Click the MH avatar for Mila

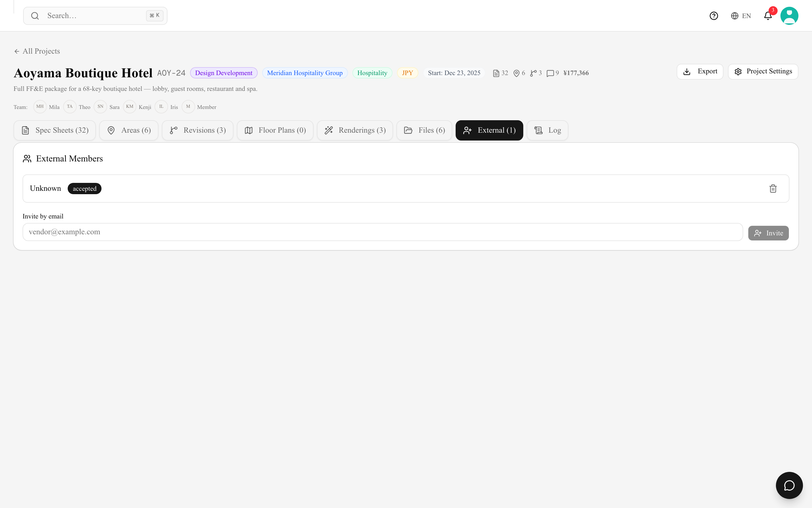click(40, 106)
